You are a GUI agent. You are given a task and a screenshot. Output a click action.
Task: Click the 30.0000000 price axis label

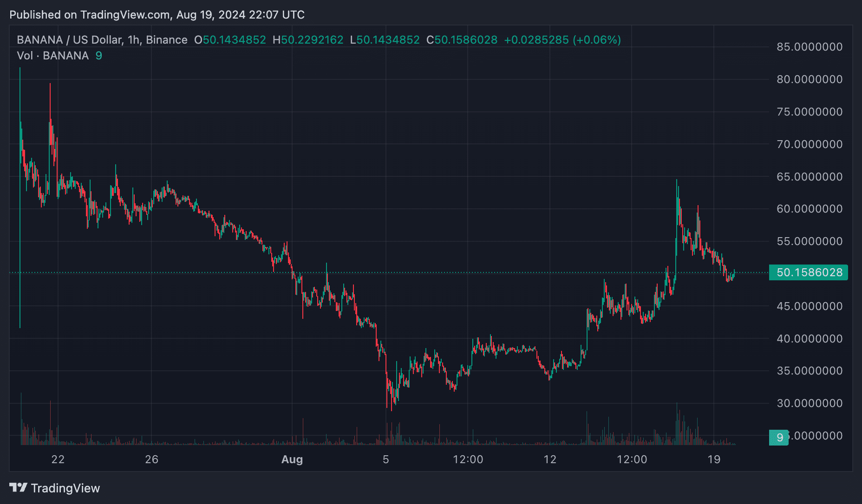[x=810, y=403]
